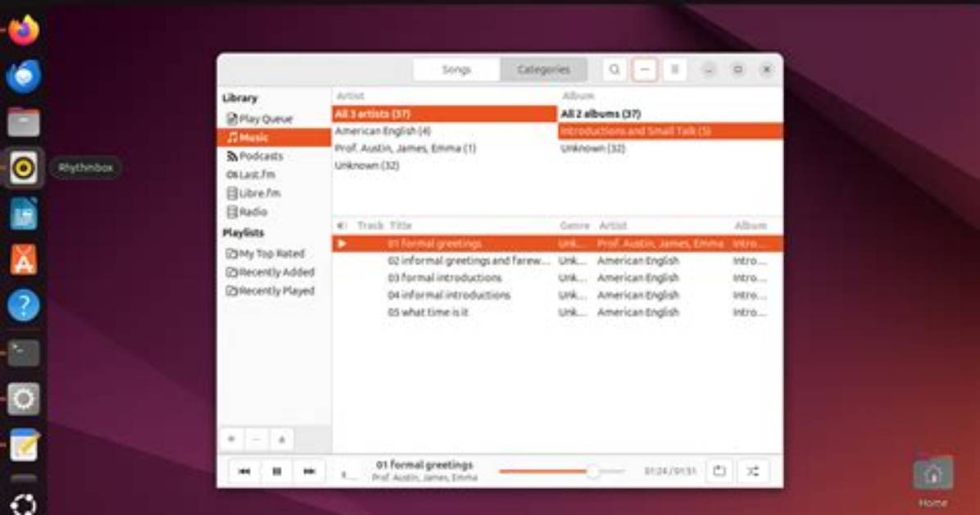The width and height of the screenshot is (980, 515).
Task: Open Terminal from the dock
Action: point(23,353)
